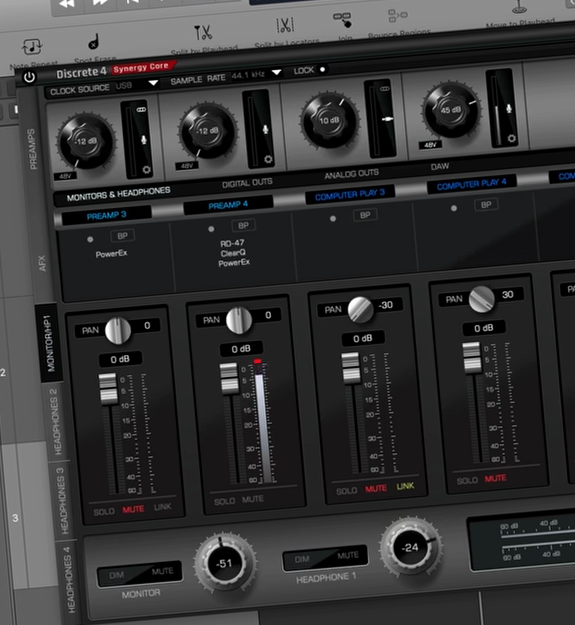Click the DIM button for MONITOR

(x=117, y=576)
